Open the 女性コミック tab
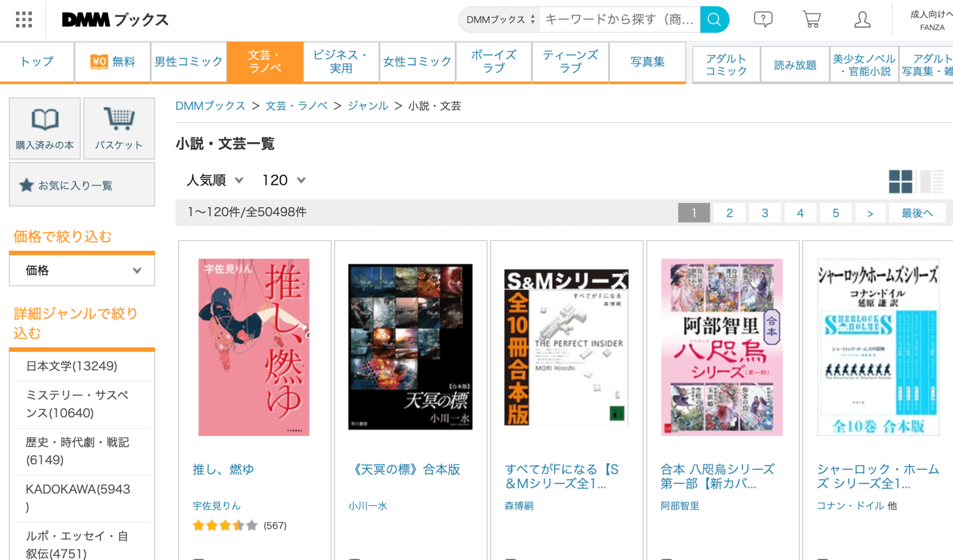 (417, 62)
